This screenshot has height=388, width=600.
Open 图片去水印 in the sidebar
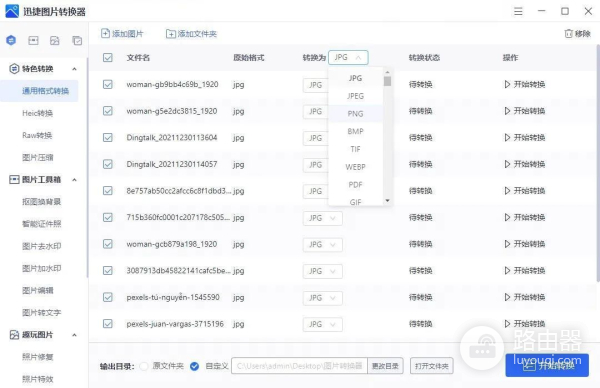pyautogui.click(x=41, y=246)
